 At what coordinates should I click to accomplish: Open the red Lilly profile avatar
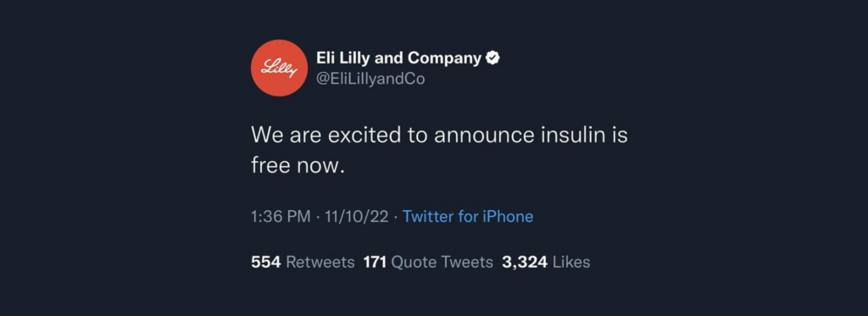pos(279,68)
